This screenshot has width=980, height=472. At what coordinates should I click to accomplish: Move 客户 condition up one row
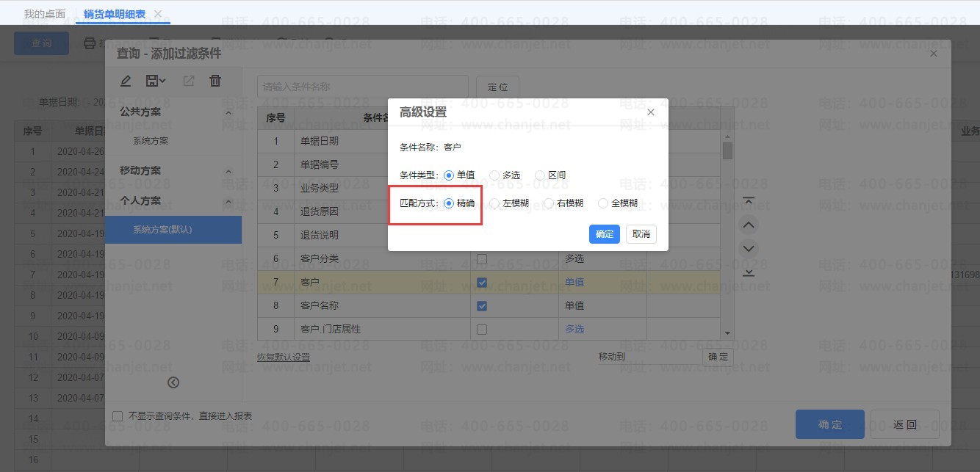(749, 224)
